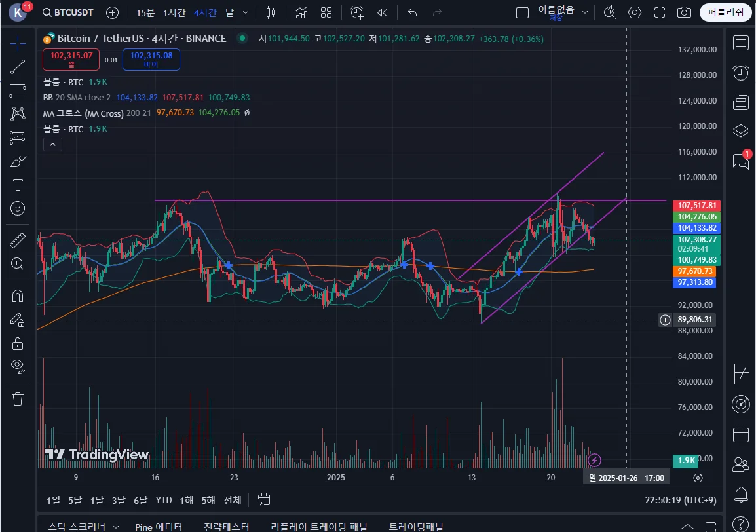Open the forecasting and measurement tools
Screen dimensions: 756x532
[x=18, y=138]
